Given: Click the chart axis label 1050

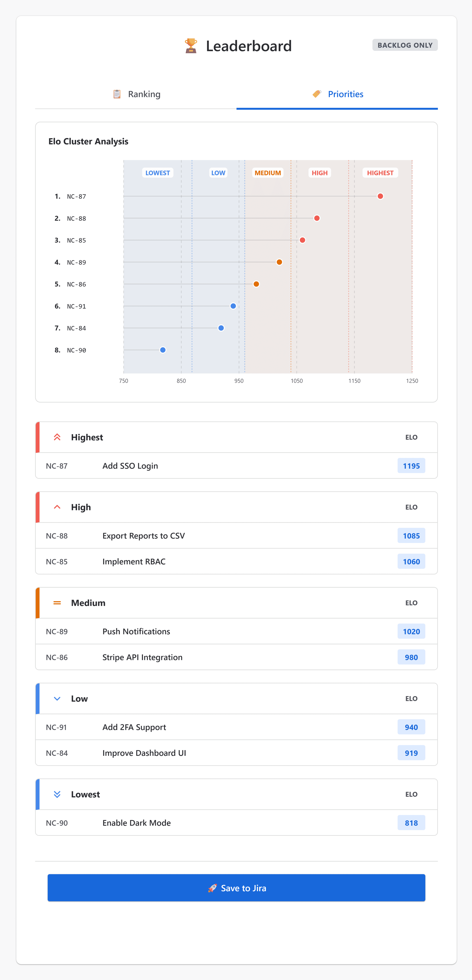Looking at the screenshot, I should 297,381.
